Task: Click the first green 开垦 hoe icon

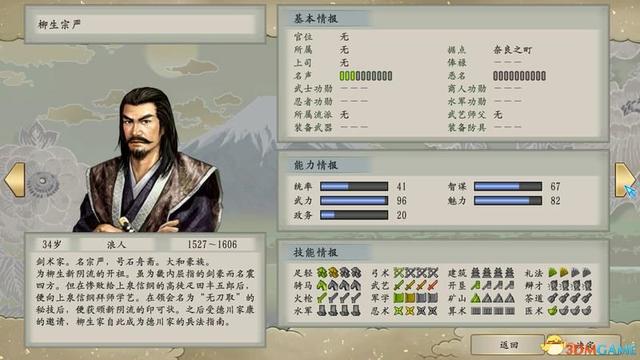Action: pyautogui.click(x=476, y=285)
